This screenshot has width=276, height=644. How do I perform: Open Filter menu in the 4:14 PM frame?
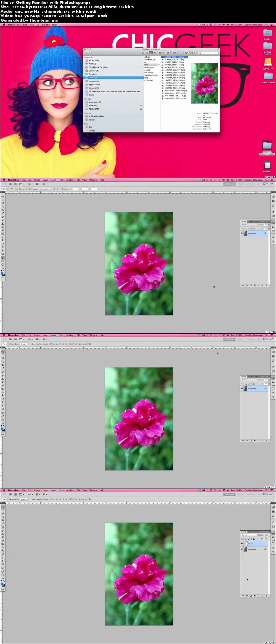click(61, 180)
